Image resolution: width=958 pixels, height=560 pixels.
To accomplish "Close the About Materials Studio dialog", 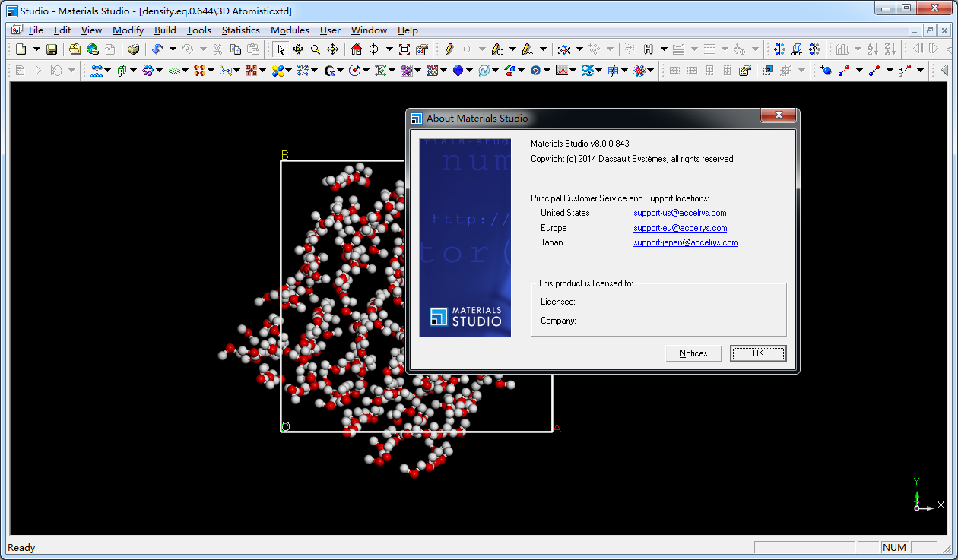I will pos(779,115).
